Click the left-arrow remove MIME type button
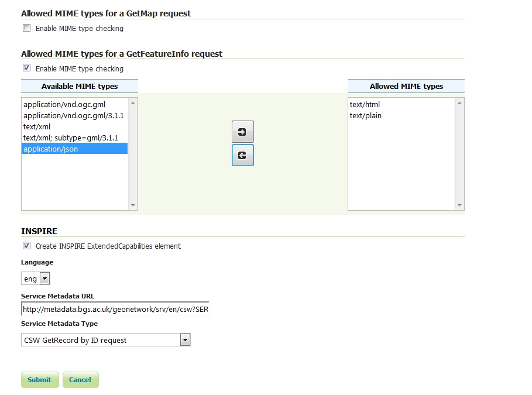The image size is (532, 395). click(242, 156)
